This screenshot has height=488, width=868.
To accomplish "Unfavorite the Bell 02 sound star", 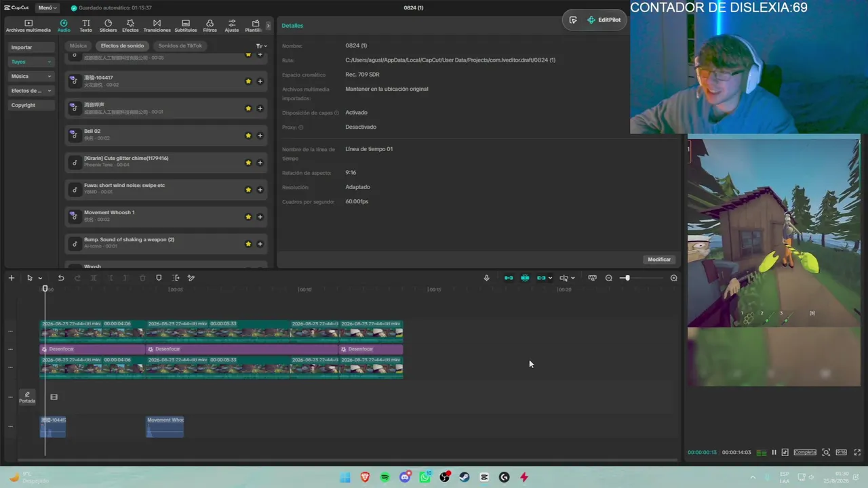I will [248, 136].
